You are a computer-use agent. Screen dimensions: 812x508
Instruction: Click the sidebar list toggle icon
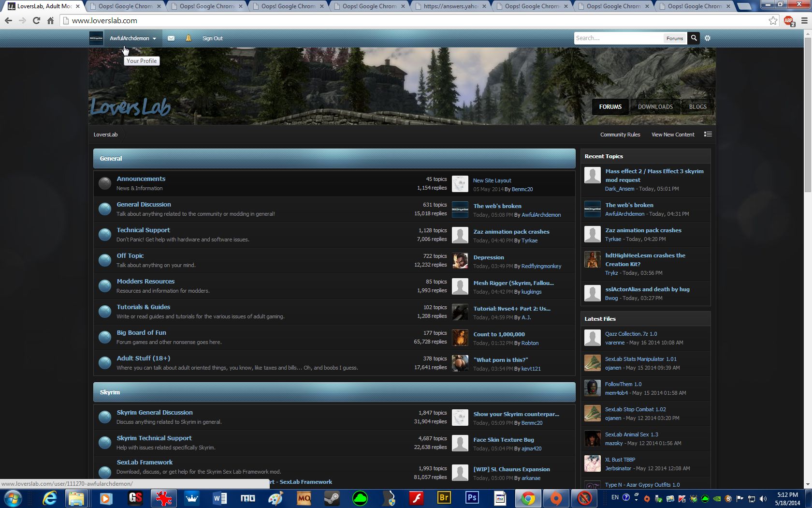(x=708, y=134)
